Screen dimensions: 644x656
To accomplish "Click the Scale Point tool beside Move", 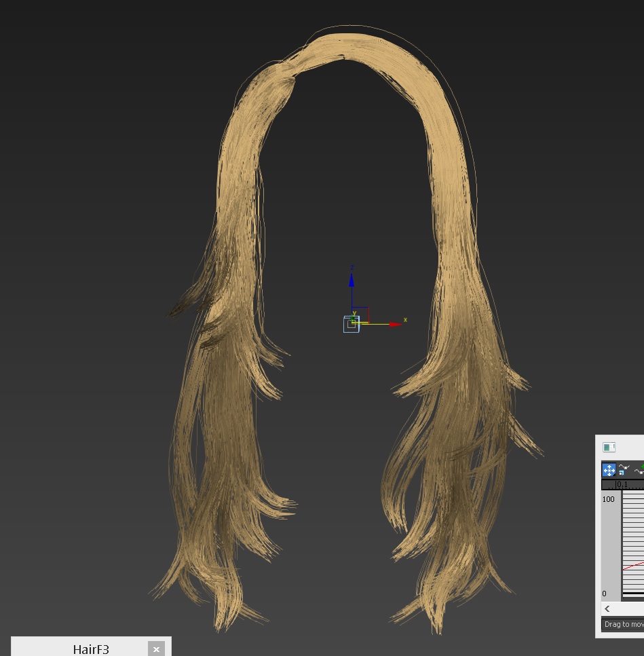I will click(x=624, y=470).
